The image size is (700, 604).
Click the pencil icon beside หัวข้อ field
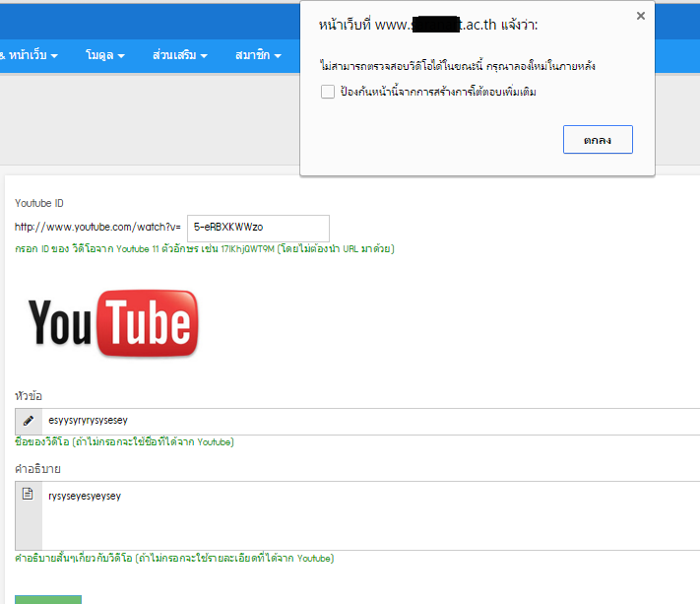pos(29,421)
